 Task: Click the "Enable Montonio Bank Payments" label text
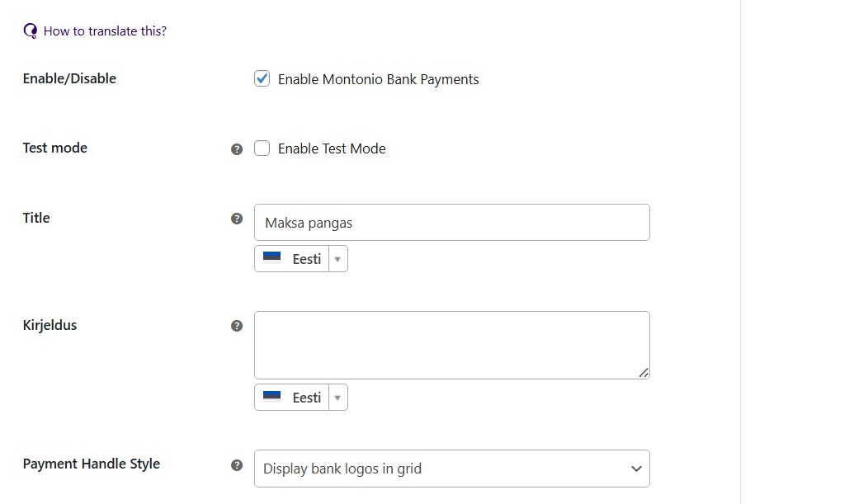(378, 80)
